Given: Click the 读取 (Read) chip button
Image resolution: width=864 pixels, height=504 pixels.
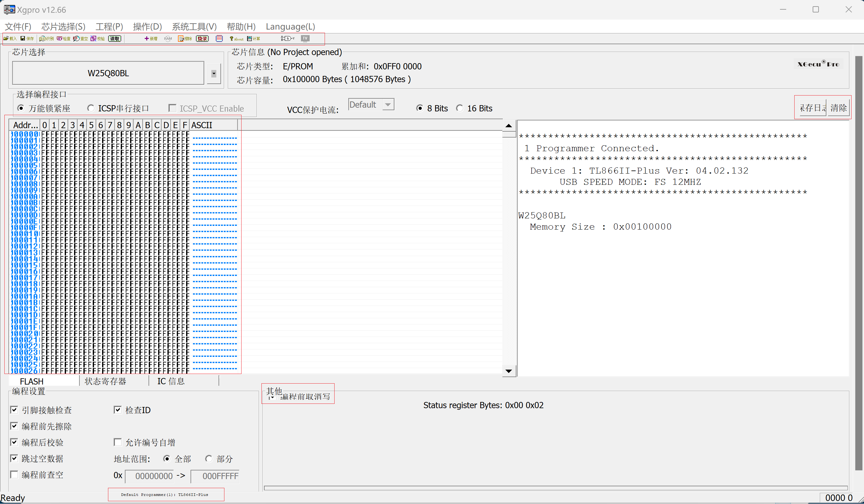Looking at the screenshot, I should click(x=115, y=38).
